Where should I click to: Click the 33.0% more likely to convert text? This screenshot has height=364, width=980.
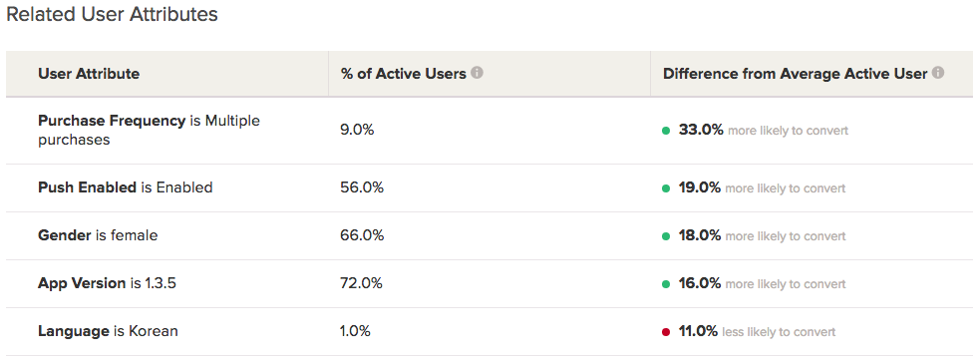(x=763, y=130)
